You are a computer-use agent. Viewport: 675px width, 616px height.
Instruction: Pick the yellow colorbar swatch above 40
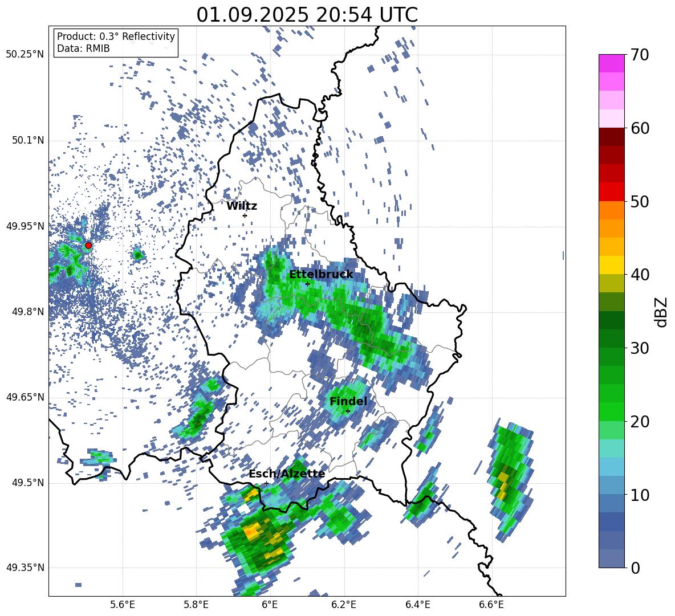[611, 265]
